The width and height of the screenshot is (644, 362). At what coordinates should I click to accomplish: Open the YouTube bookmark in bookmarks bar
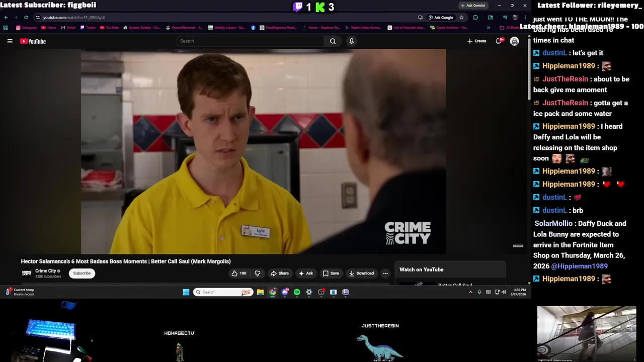(109, 28)
